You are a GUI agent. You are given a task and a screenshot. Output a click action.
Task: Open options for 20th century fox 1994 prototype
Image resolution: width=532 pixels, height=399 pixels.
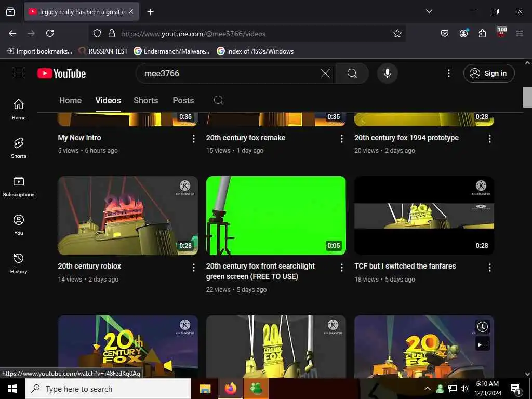click(x=489, y=138)
